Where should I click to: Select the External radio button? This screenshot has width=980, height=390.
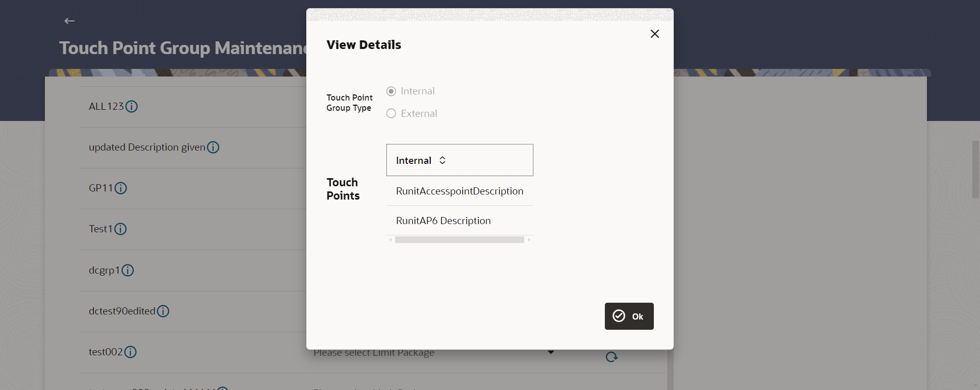click(x=391, y=113)
